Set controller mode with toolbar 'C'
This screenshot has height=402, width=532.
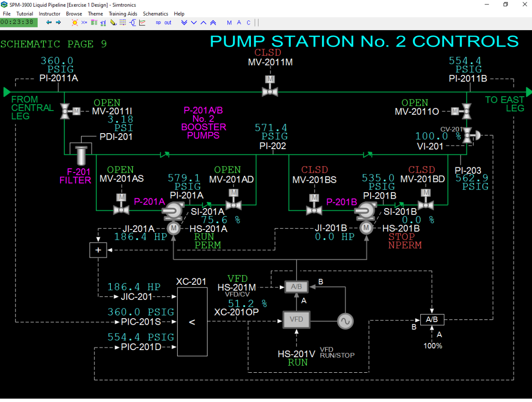pyautogui.click(x=249, y=23)
